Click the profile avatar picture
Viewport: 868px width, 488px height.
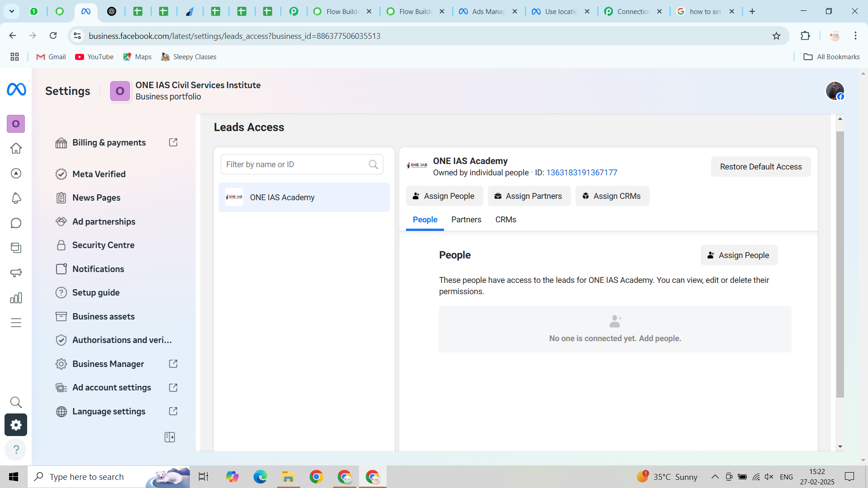click(835, 91)
